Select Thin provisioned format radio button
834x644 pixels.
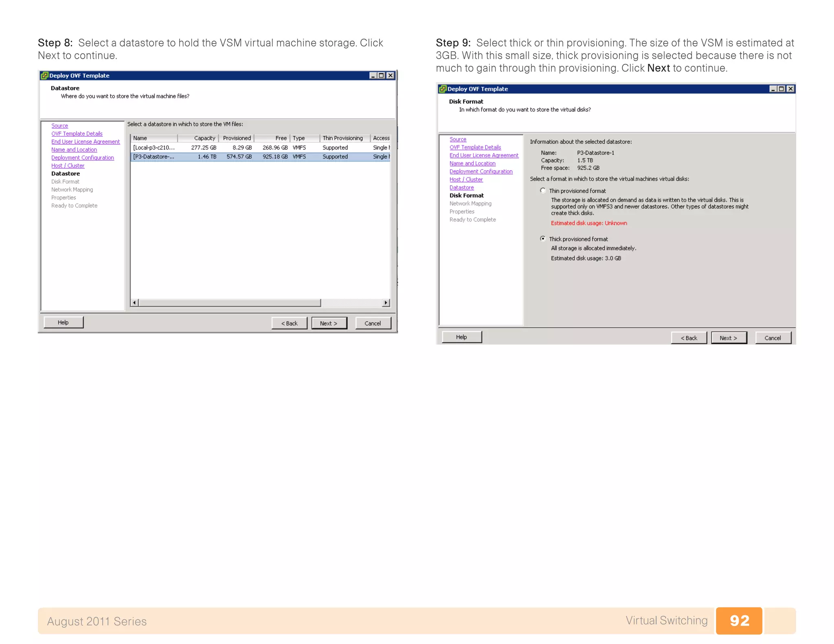click(543, 191)
